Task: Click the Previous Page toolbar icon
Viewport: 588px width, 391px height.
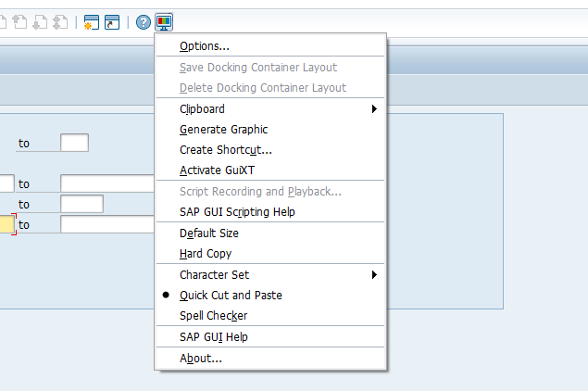Action: pos(19,22)
